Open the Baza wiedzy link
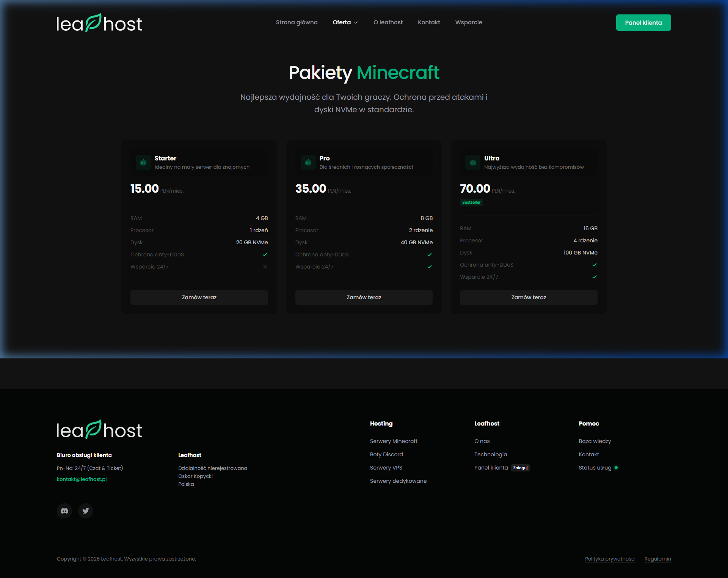This screenshot has height=578, width=728. (x=595, y=441)
